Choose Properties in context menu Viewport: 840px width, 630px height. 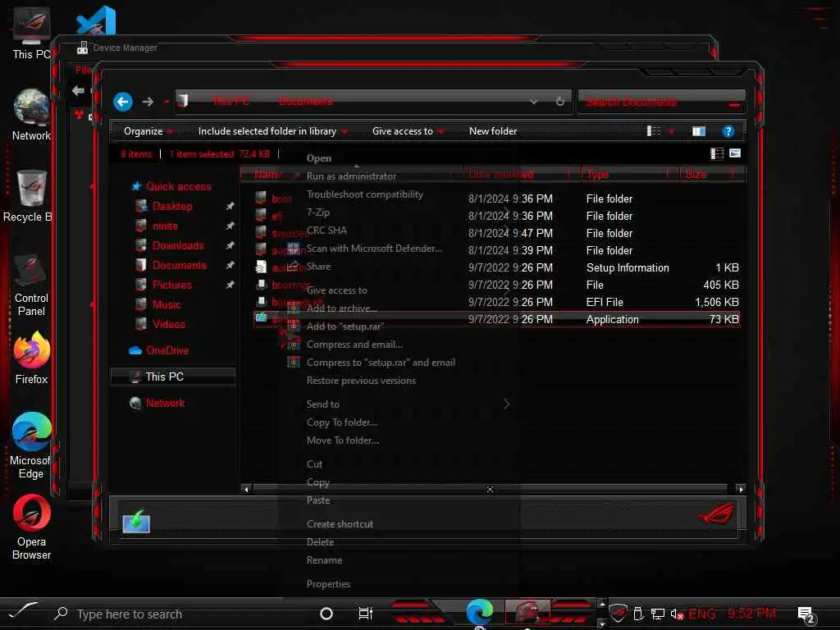pos(328,584)
